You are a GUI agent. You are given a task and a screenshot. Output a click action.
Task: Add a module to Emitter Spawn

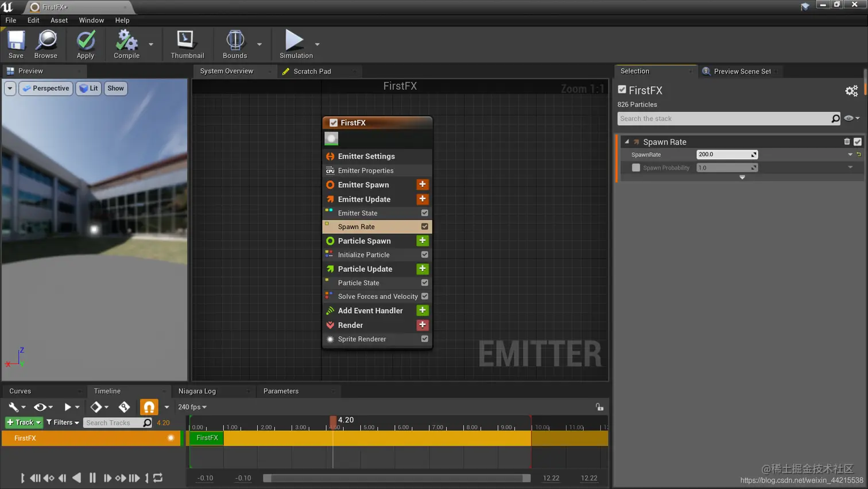coord(423,184)
